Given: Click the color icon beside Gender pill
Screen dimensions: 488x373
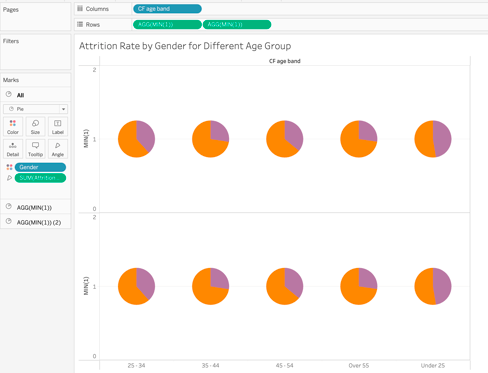Looking at the screenshot, I should pyautogui.click(x=9, y=167).
